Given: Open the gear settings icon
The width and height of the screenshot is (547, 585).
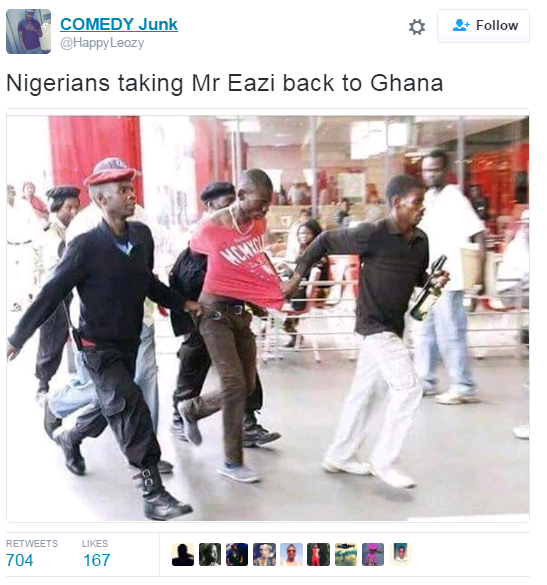Looking at the screenshot, I should [x=416, y=26].
